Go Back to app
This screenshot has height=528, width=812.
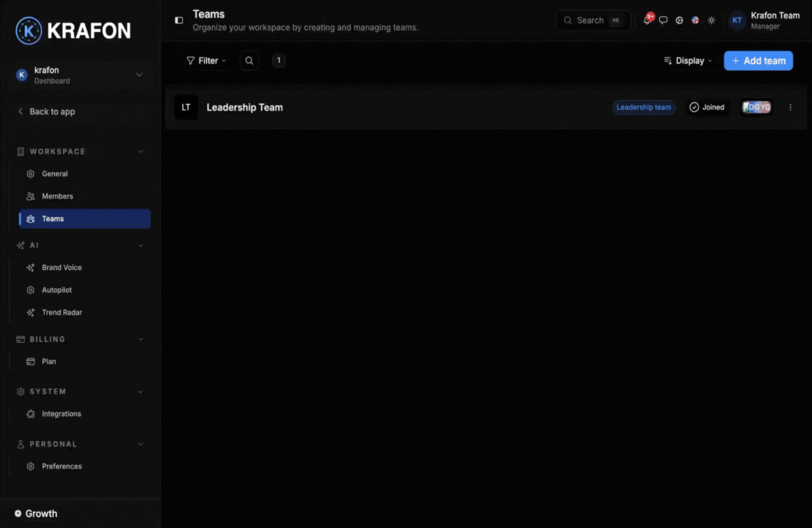click(x=47, y=111)
